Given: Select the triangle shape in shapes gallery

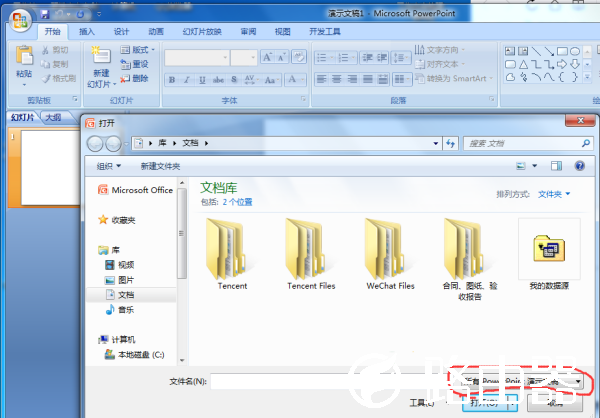Looking at the screenshot, I should tap(523, 64).
